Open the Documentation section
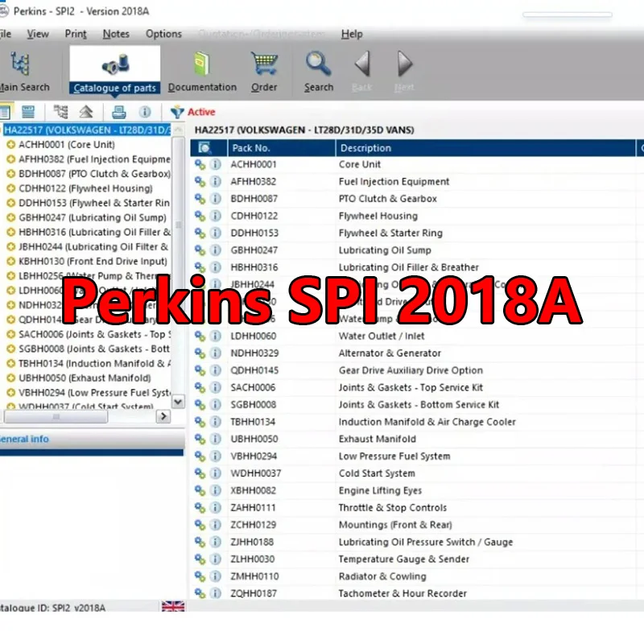This screenshot has width=644, height=644. point(202,71)
